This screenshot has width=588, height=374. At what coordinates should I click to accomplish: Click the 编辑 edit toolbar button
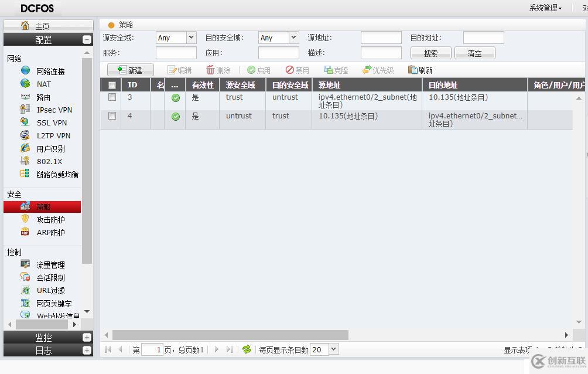click(180, 70)
